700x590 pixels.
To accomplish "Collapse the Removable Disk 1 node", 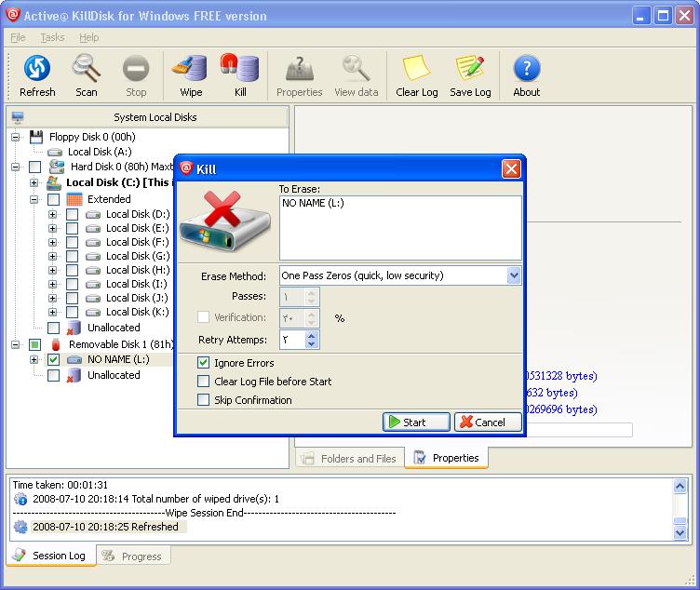I will [16, 344].
